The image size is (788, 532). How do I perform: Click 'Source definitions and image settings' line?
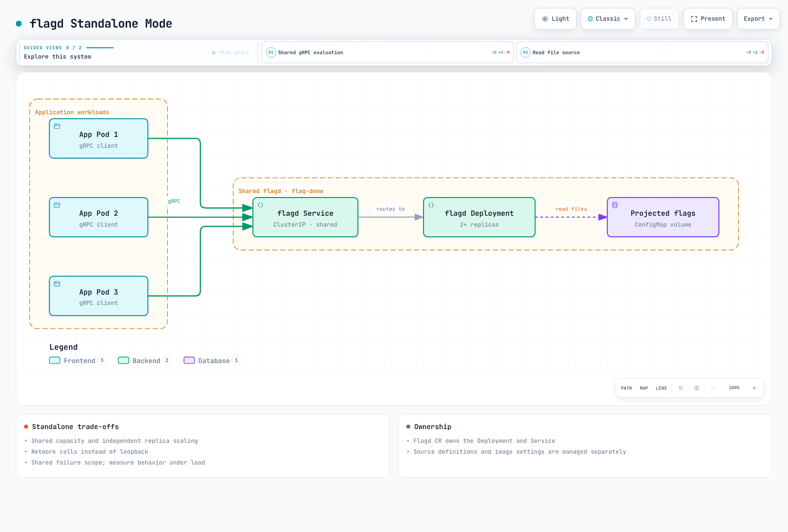(x=520, y=452)
